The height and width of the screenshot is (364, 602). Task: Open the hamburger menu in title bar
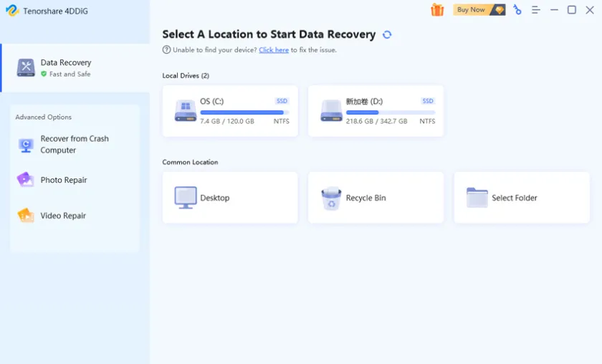(x=535, y=10)
